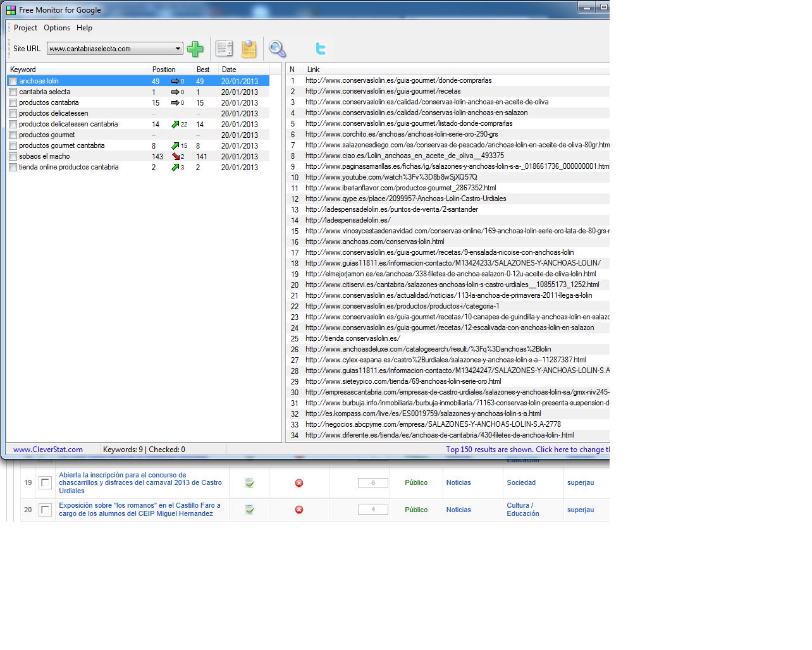
Task: Click the Público status in row 20
Action: (416, 510)
